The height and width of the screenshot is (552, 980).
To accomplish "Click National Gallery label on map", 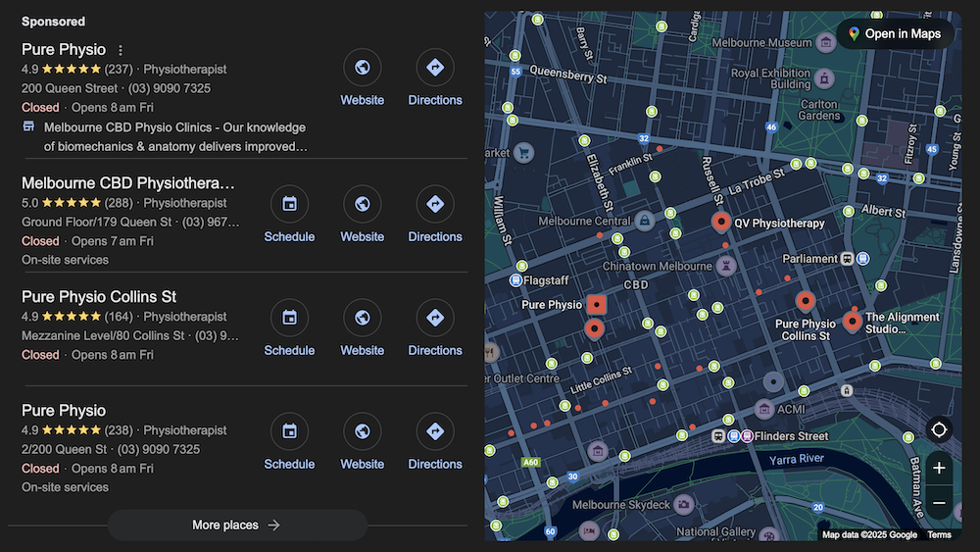I will point(715,532).
